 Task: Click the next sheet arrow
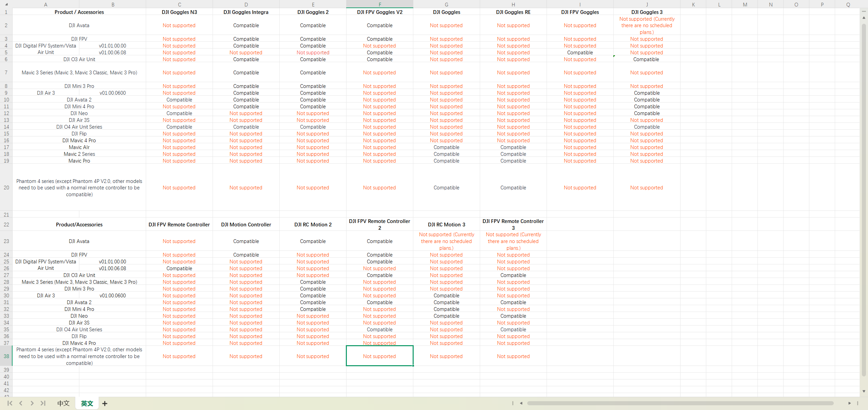pos(32,403)
